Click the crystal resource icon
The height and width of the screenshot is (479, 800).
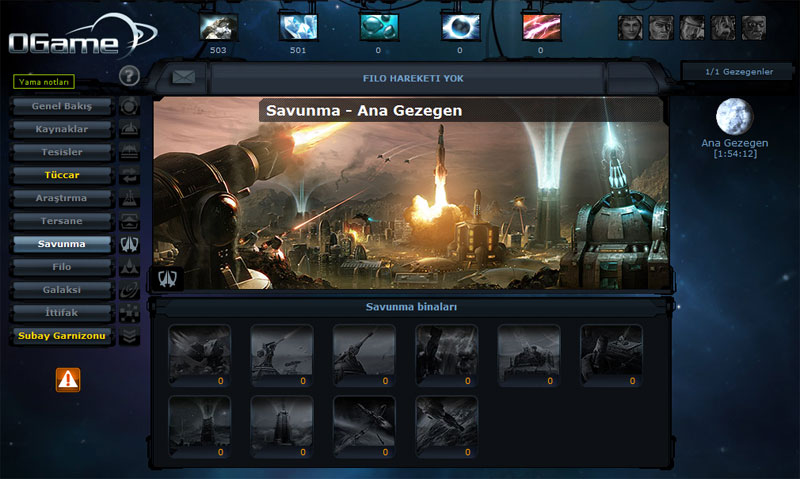pos(298,27)
